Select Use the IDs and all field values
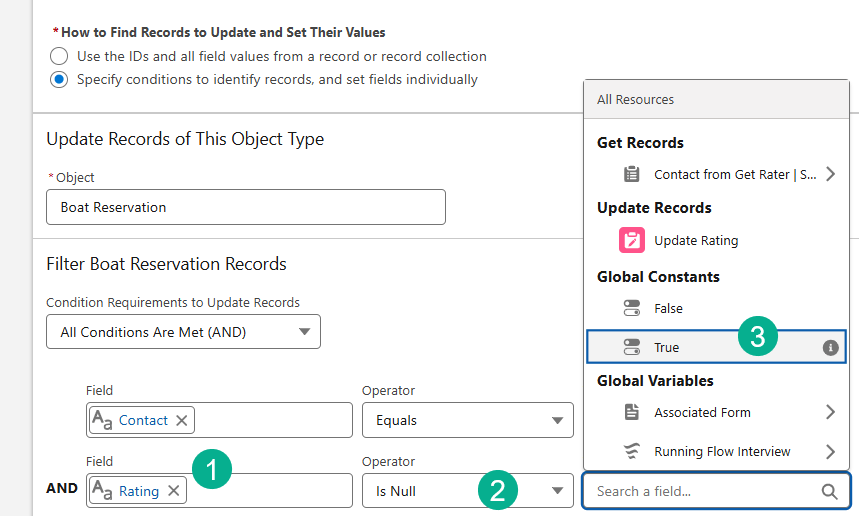Viewport: 859px width, 516px height. click(x=60, y=56)
